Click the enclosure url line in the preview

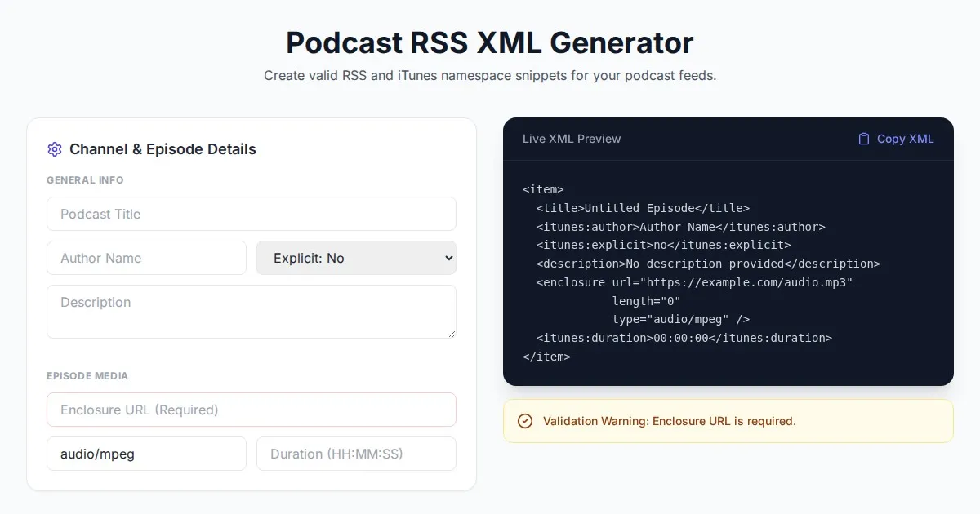click(x=694, y=282)
